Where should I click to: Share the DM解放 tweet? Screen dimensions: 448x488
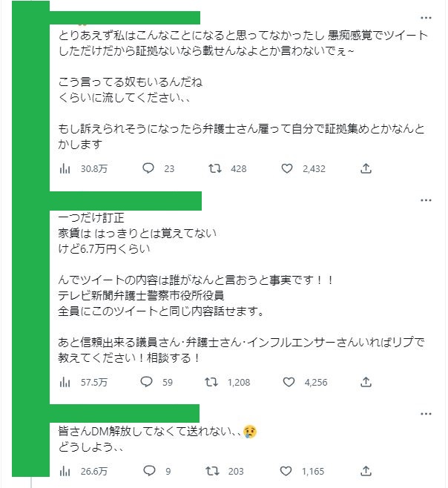pos(366,471)
